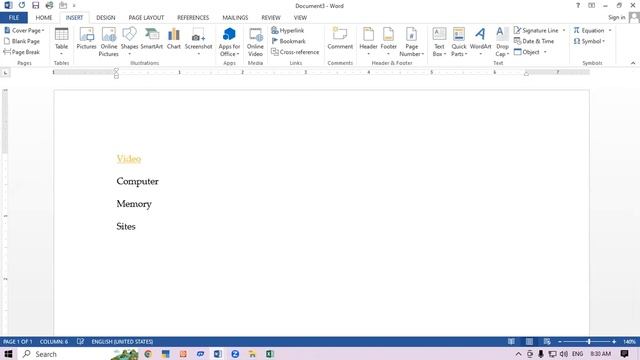This screenshot has height=360, width=640.
Task: Open the Shapes gallery
Action: tap(129, 42)
